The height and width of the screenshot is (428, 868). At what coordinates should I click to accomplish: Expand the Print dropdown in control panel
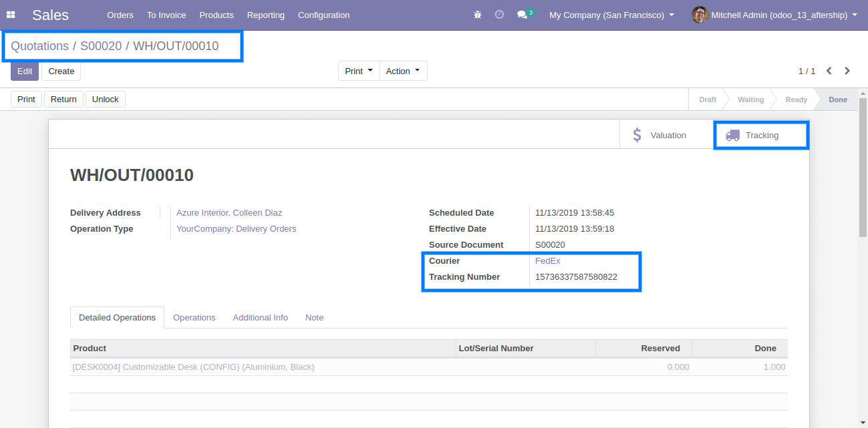pyautogui.click(x=359, y=71)
